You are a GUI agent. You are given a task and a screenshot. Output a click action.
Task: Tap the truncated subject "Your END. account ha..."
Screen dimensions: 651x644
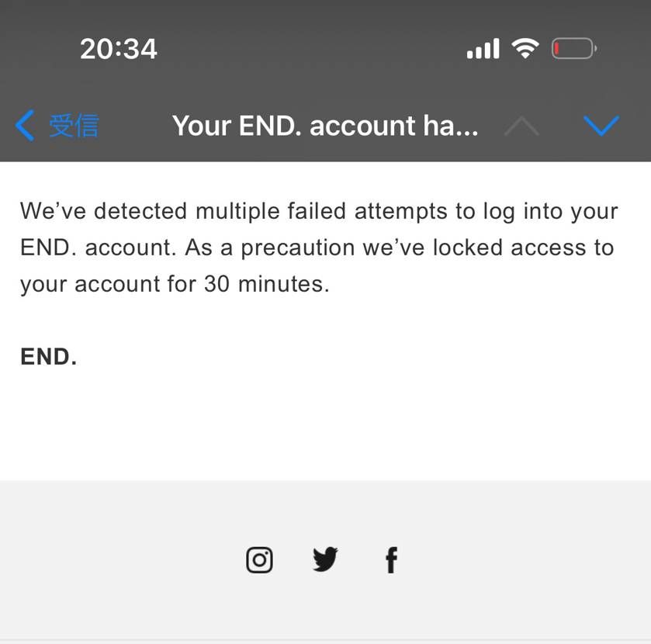[324, 126]
